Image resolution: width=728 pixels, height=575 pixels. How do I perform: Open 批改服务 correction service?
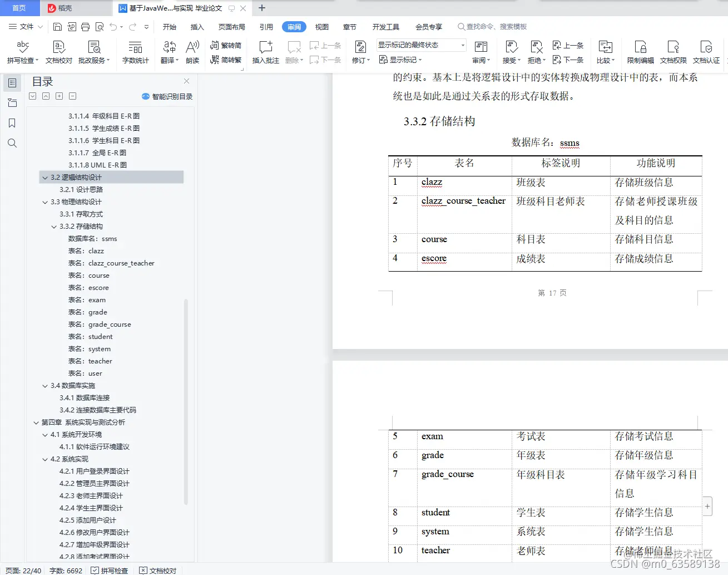point(94,52)
